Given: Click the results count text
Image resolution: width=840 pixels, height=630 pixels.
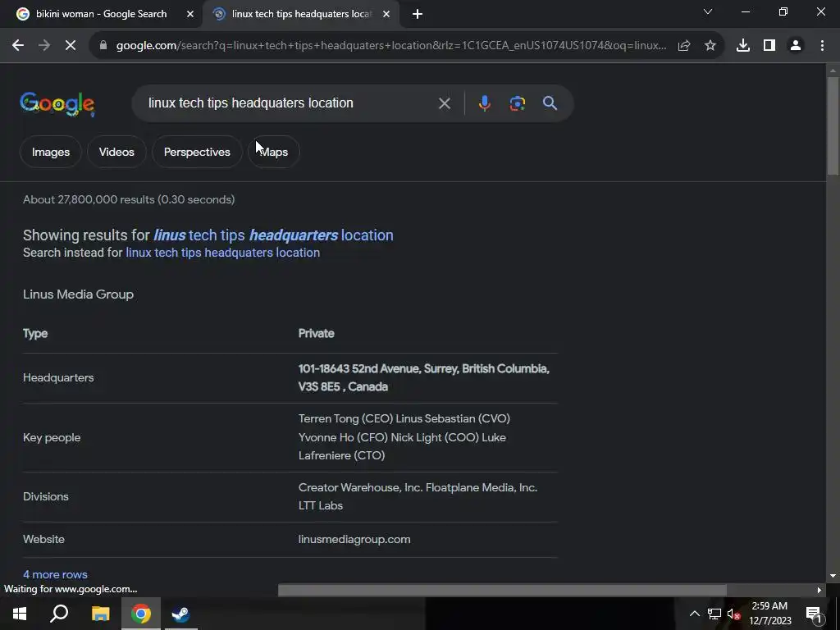Looking at the screenshot, I should (129, 200).
